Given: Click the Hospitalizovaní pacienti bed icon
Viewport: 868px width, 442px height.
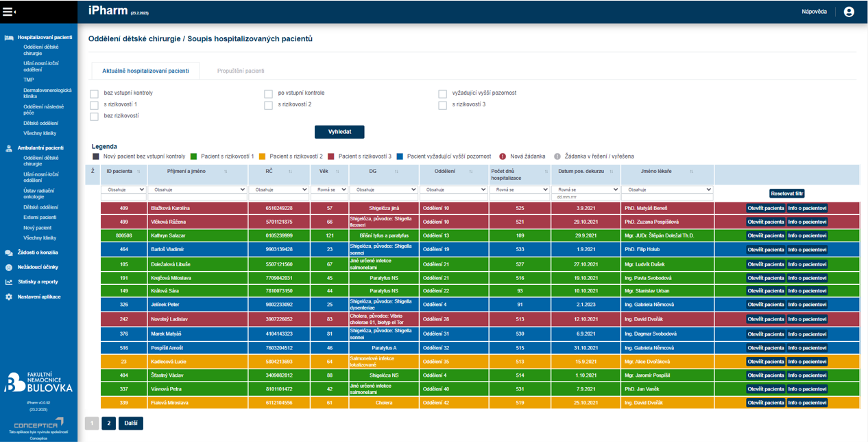Looking at the screenshot, I should point(9,38).
